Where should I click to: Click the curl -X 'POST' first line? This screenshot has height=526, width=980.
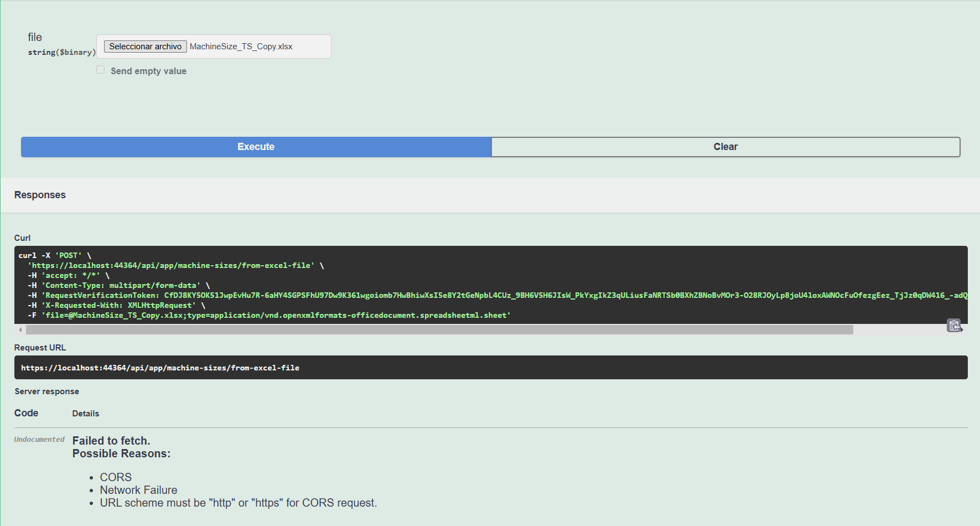(55, 256)
